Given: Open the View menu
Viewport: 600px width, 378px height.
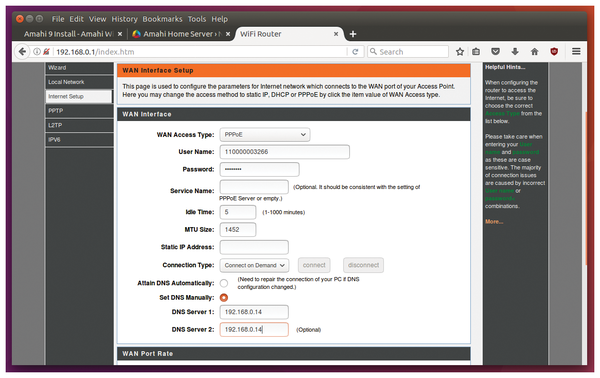Looking at the screenshot, I should pos(98,19).
